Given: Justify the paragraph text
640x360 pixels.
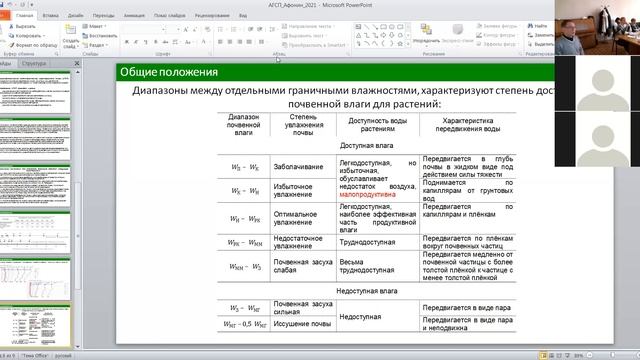Looking at the screenshot, I should pyautogui.click(x=249, y=42).
